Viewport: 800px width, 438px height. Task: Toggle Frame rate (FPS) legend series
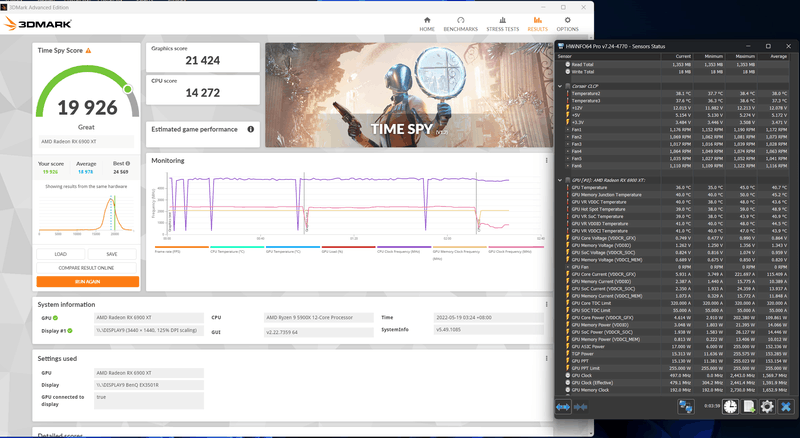182,249
